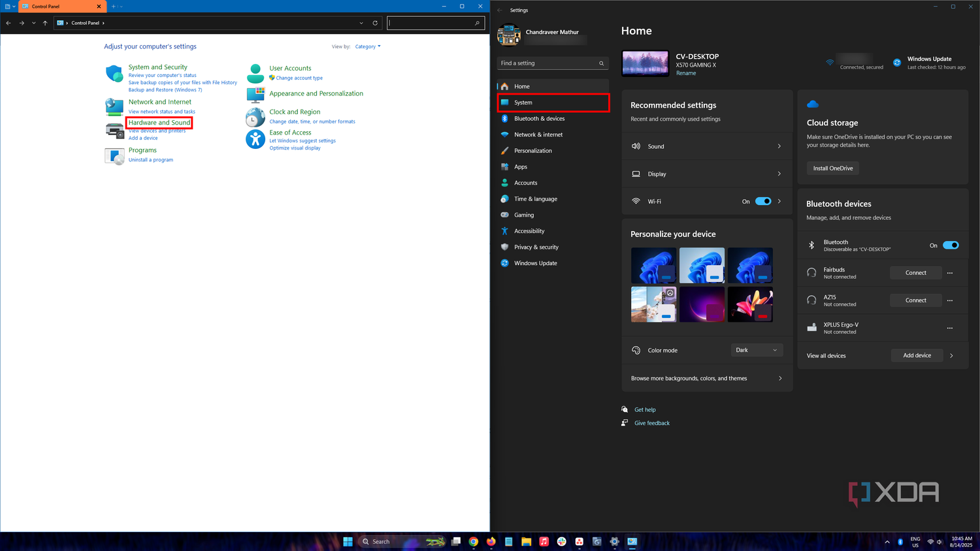Viewport: 980px width, 551px height.
Task: Open more options for AZ15 device
Action: point(950,300)
